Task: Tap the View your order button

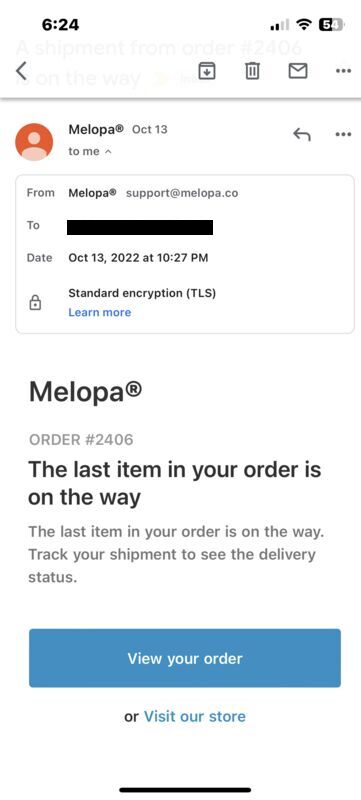Action: pyautogui.click(x=185, y=658)
